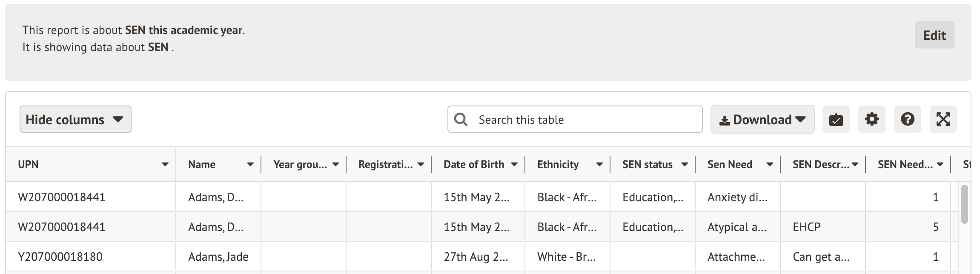Open Name column filter arrow

pyautogui.click(x=250, y=165)
